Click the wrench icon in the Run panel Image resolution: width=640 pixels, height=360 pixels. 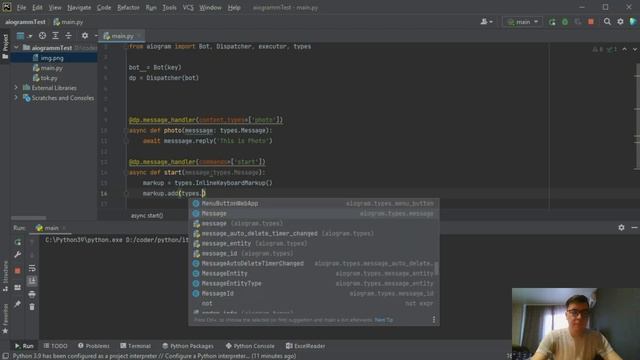tap(18, 255)
